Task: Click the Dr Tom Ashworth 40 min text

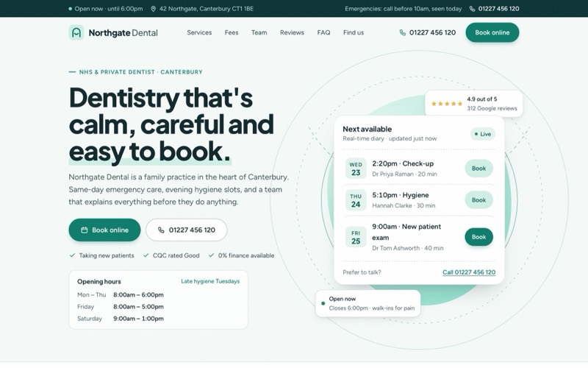Action: coord(408,248)
